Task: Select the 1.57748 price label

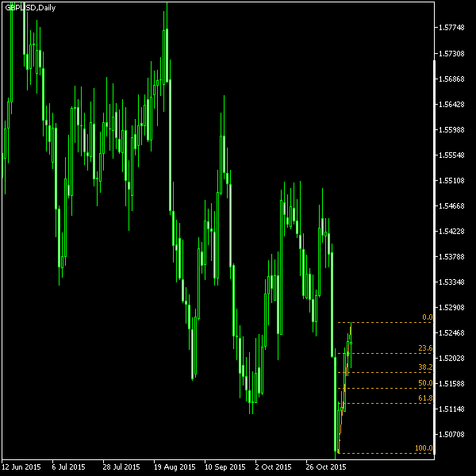Action: (451, 28)
